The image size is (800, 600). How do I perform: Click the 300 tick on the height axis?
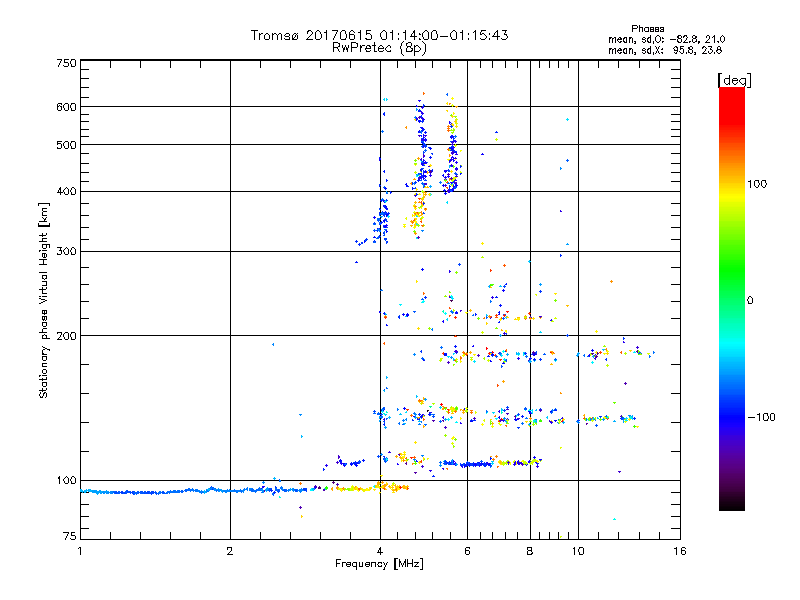(66, 251)
